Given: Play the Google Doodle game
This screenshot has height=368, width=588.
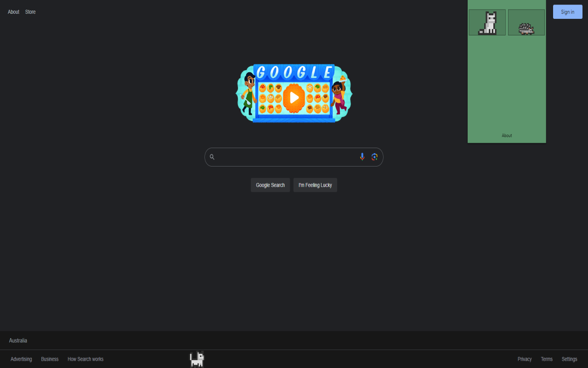Looking at the screenshot, I should 294,98.
